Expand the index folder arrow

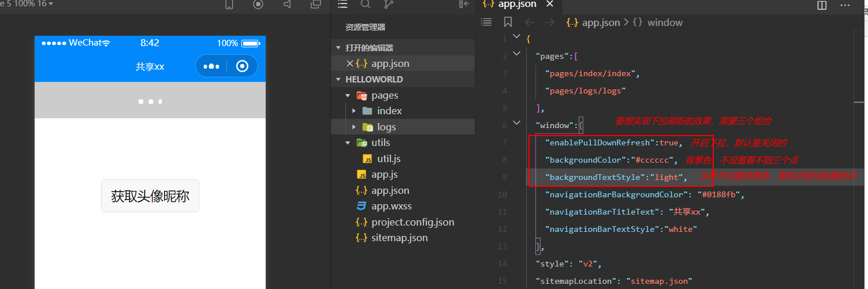click(353, 111)
